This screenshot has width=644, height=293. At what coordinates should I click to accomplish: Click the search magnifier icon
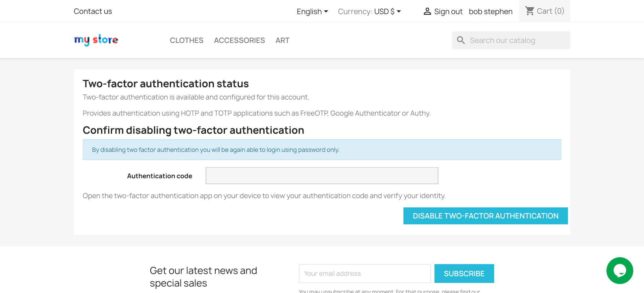point(461,40)
